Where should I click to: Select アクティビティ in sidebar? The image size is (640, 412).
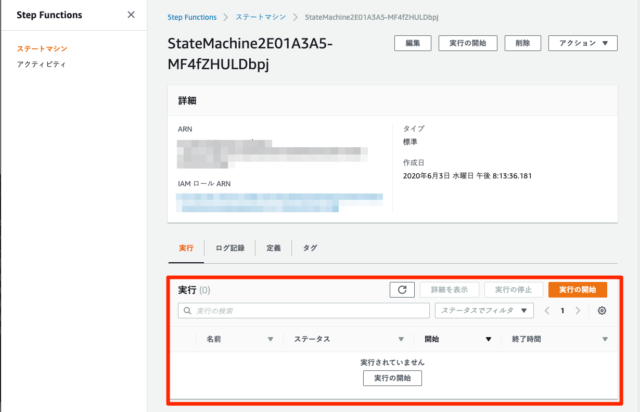pos(41,64)
